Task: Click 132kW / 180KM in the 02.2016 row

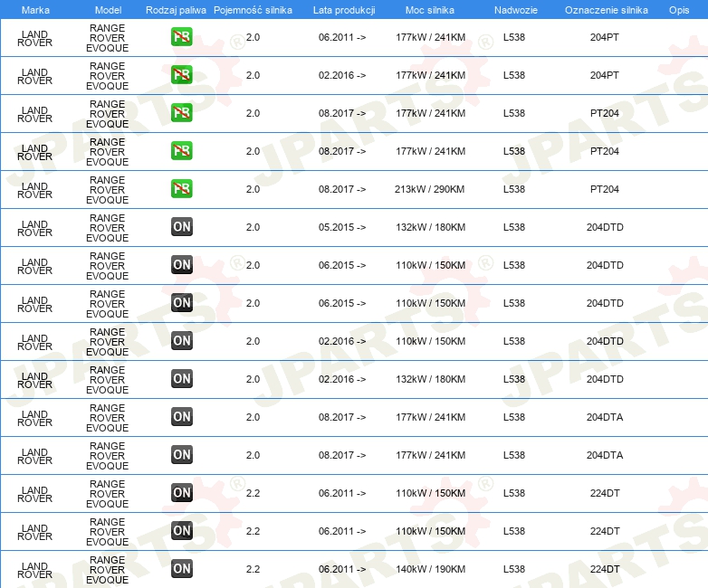Action: click(x=430, y=379)
